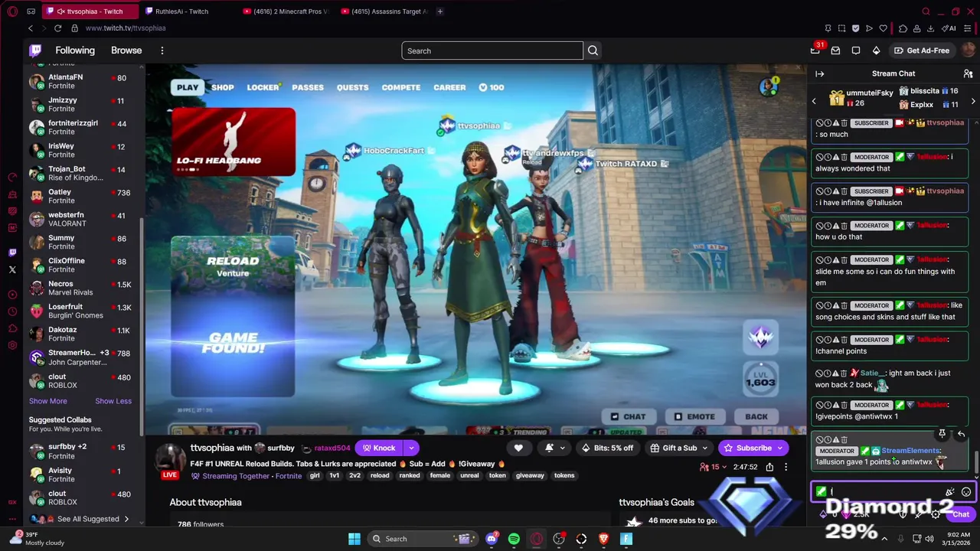Toggle the follow heart button
This screenshot has height=551, width=980.
pos(518,448)
